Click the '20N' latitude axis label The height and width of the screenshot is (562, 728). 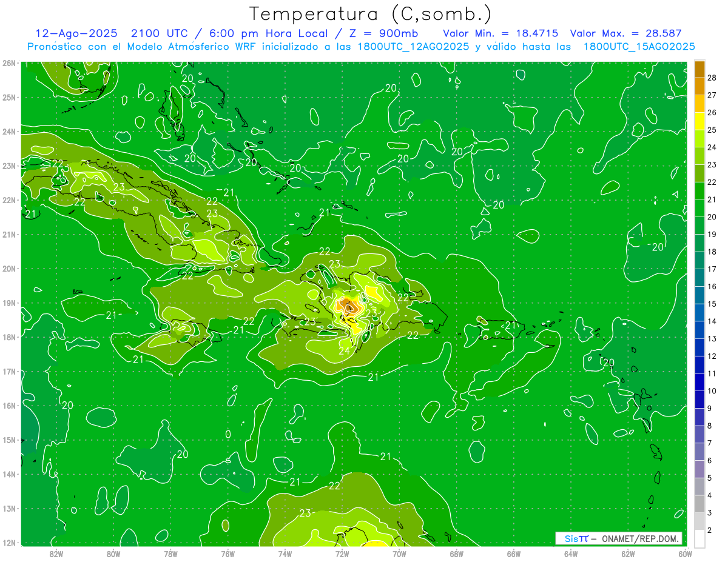pyautogui.click(x=8, y=269)
